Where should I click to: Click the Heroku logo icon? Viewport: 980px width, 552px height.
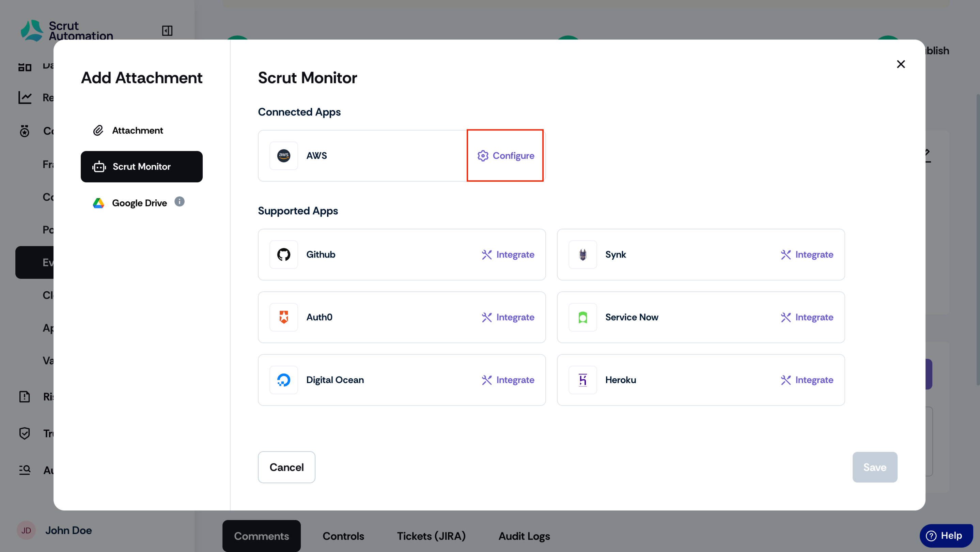coord(582,380)
